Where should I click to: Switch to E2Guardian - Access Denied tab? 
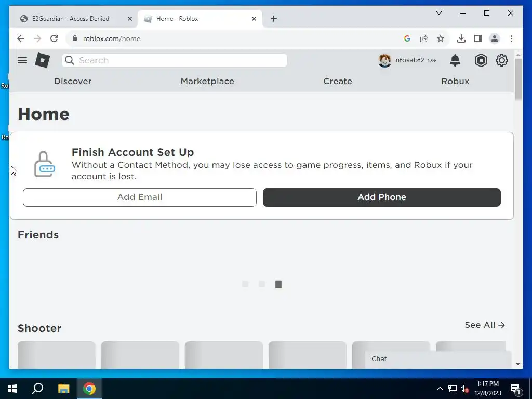(x=70, y=19)
